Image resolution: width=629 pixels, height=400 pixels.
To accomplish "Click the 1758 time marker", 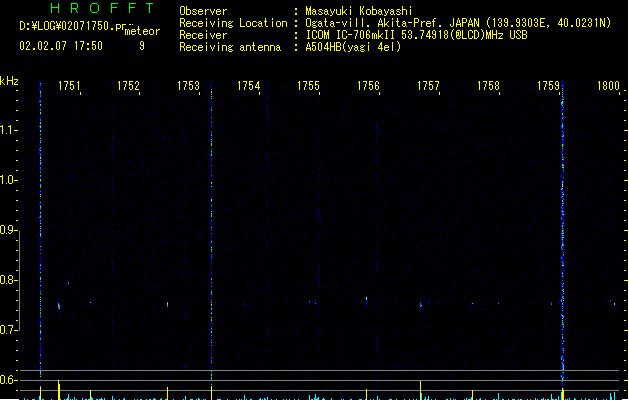I will coord(489,86).
